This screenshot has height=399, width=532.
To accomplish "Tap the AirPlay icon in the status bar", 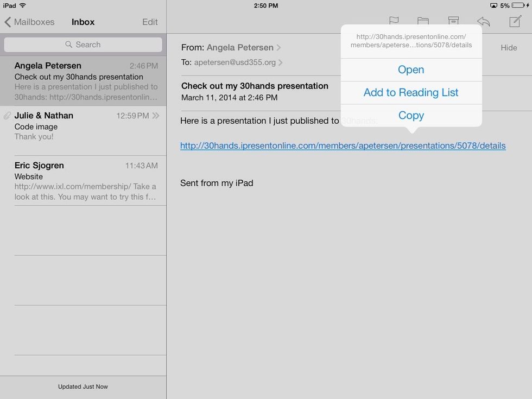I will pyautogui.click(x=493, y=5).
